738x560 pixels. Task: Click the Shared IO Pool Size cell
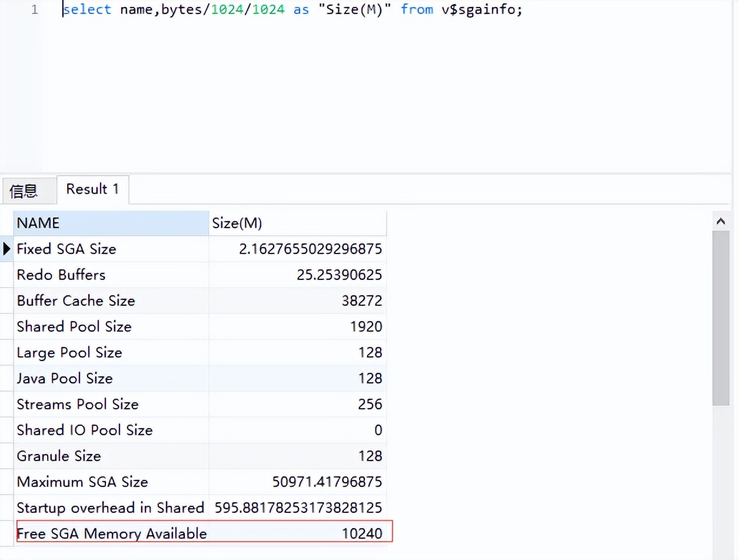(x=111, y=430)
